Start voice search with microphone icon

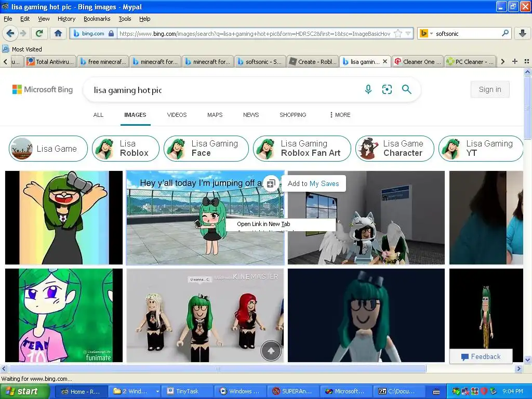pos(368,89)
